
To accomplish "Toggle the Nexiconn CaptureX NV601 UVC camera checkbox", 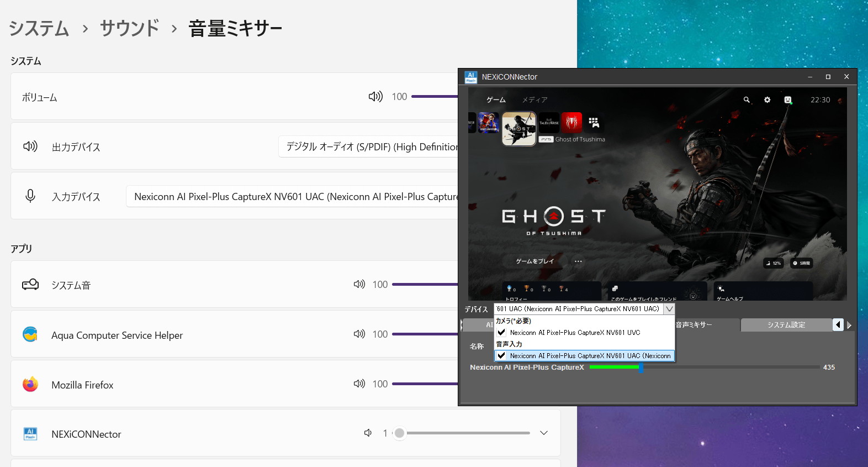I will (x=502, y=333).
